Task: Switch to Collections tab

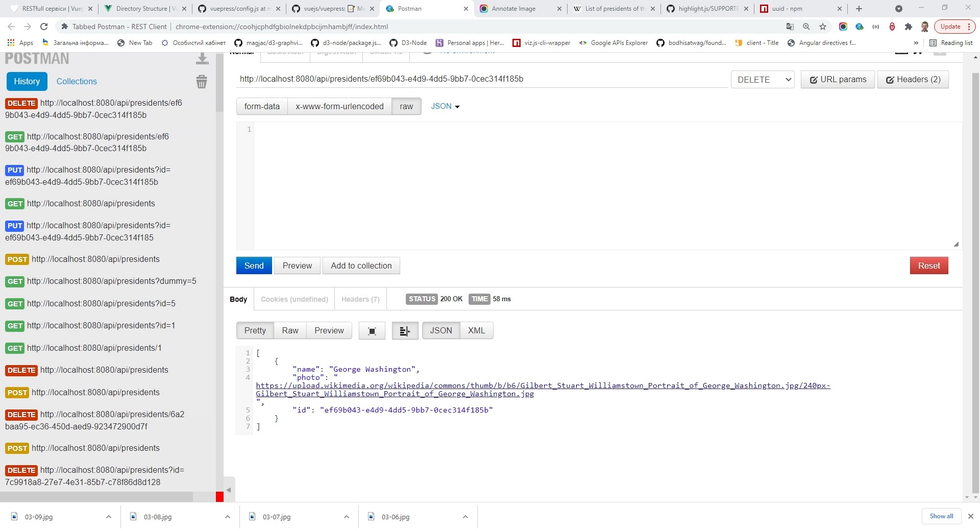Action: [x=77, y=81]
